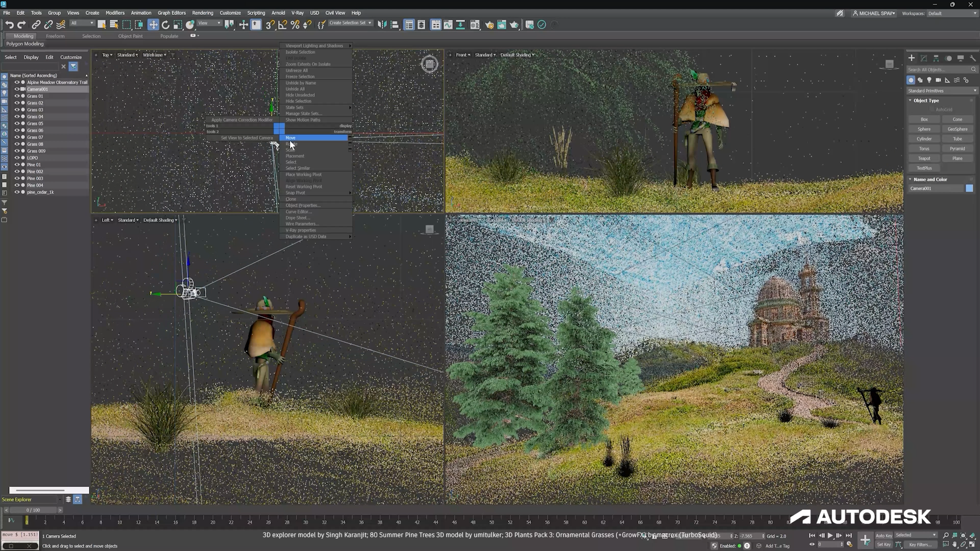This screenshot has height=551, width=980.
Task: Open the Standard Primitives dropdown
Action: [x=942, y=91]
